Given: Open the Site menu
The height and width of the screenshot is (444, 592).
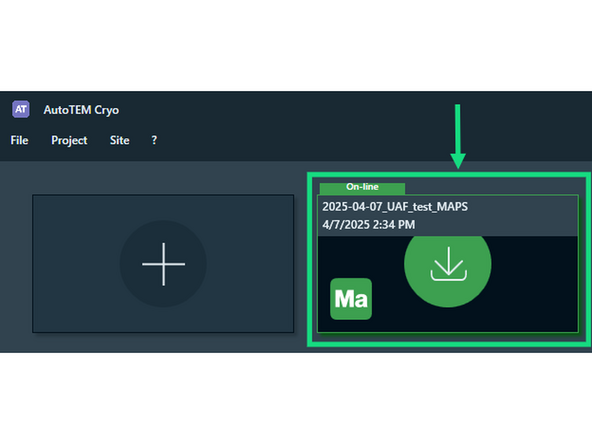Looking at the screenshot, I should 119,140.
